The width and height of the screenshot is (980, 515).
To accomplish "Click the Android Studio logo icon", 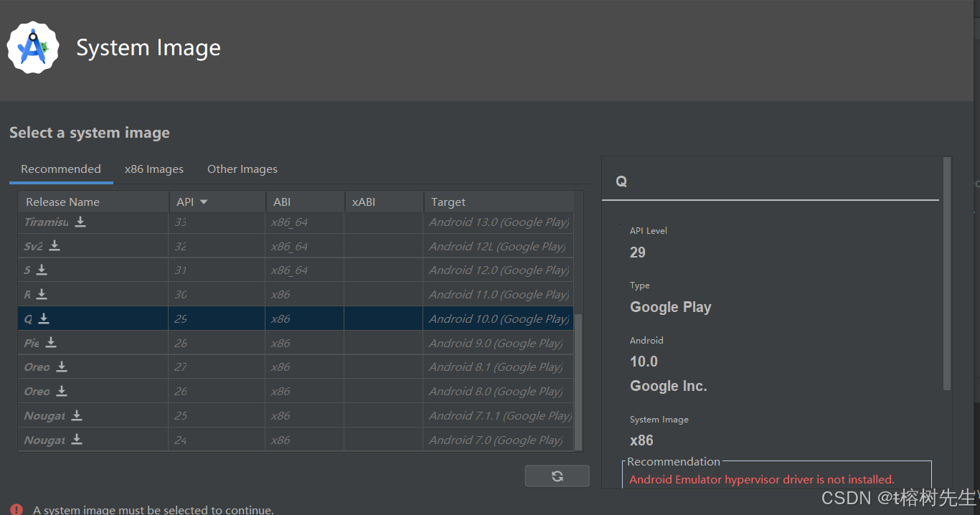I will (33, 47).
